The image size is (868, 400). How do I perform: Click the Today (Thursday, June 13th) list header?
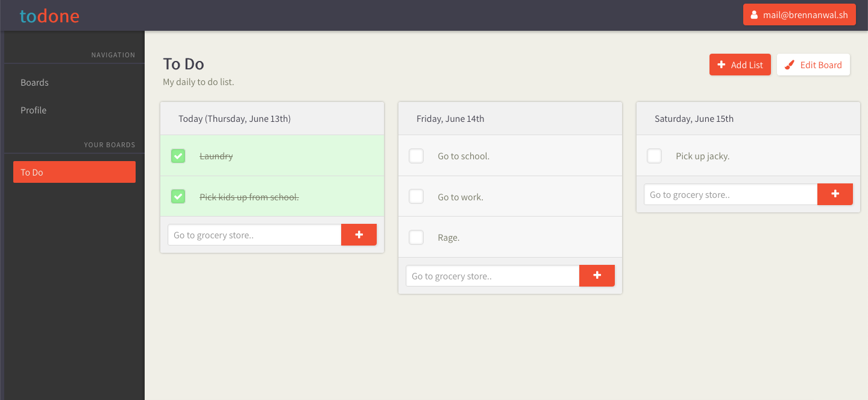point(272,118)
